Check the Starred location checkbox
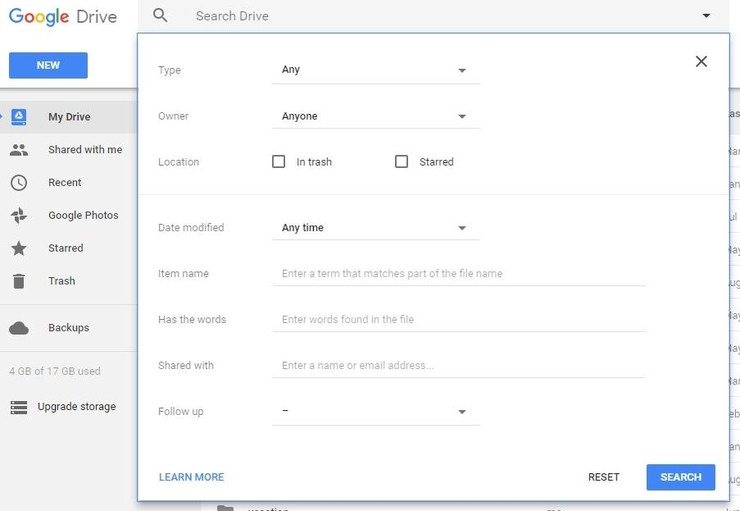Viewport: 740px width, 511px height. (x=402, y=162)
